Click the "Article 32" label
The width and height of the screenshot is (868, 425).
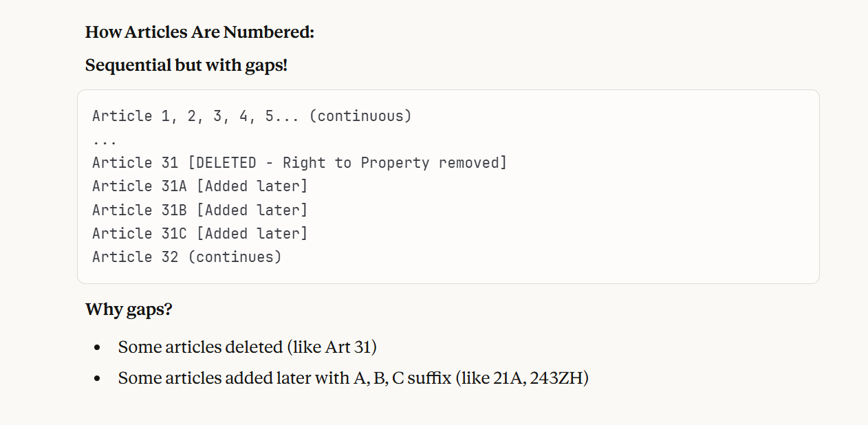135,257
